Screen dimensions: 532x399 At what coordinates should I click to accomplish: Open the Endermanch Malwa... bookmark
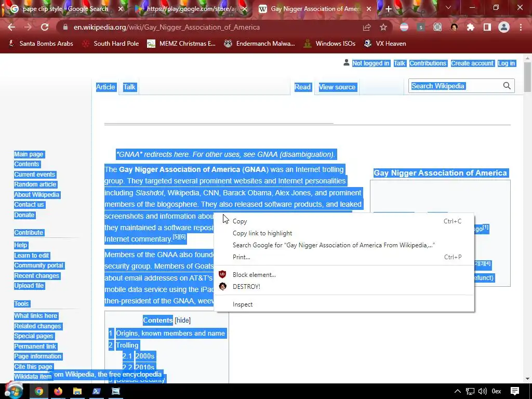pos(260,44)
